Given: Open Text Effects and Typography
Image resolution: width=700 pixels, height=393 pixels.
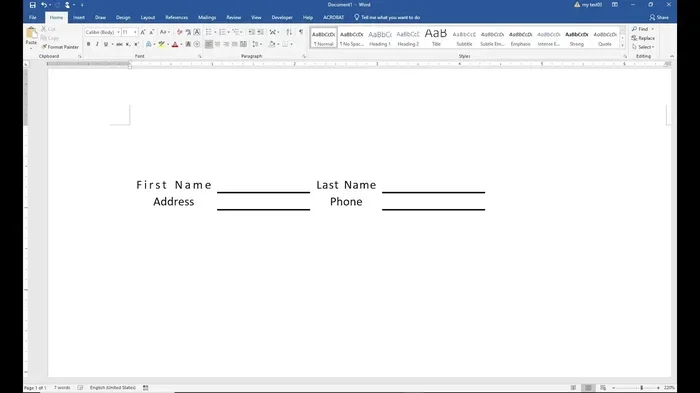Looking at the screenshot, I should (149, 44).
